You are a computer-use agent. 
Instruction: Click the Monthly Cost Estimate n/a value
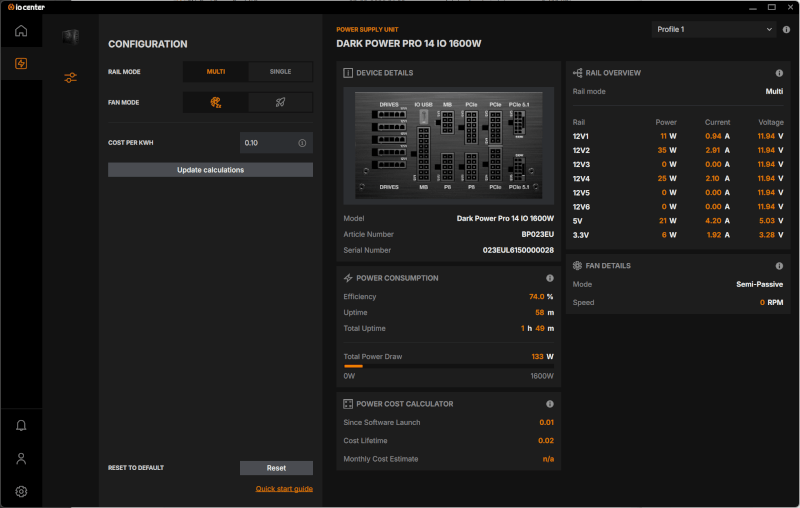[548, 459]
